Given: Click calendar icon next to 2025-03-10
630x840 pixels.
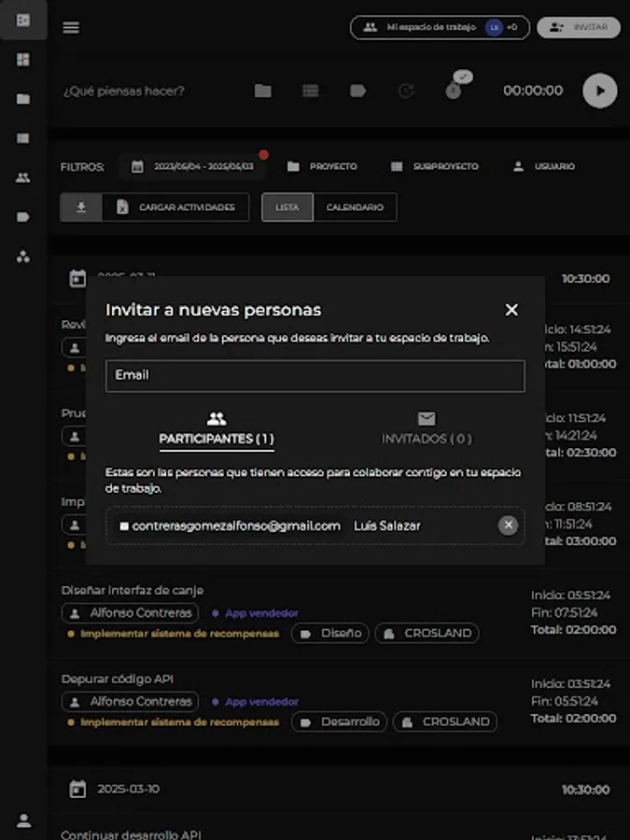Looking at the screenshot, I should pos(77,789).
